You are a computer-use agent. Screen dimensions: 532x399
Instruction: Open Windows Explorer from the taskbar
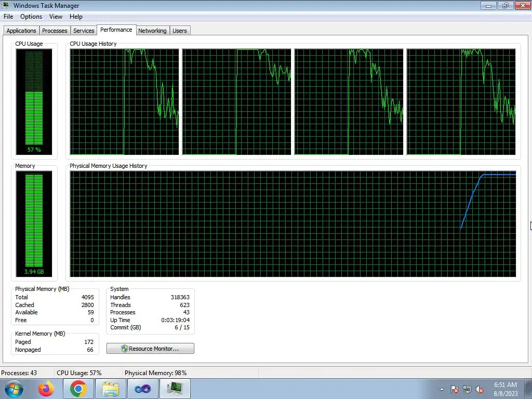tap(111, 389)
